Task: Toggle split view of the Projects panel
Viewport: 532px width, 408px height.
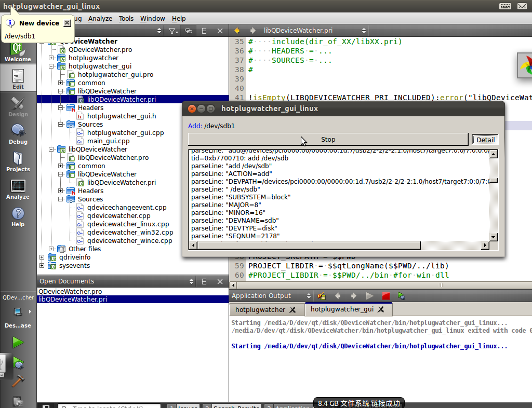Action: click(x=204, y=31)
